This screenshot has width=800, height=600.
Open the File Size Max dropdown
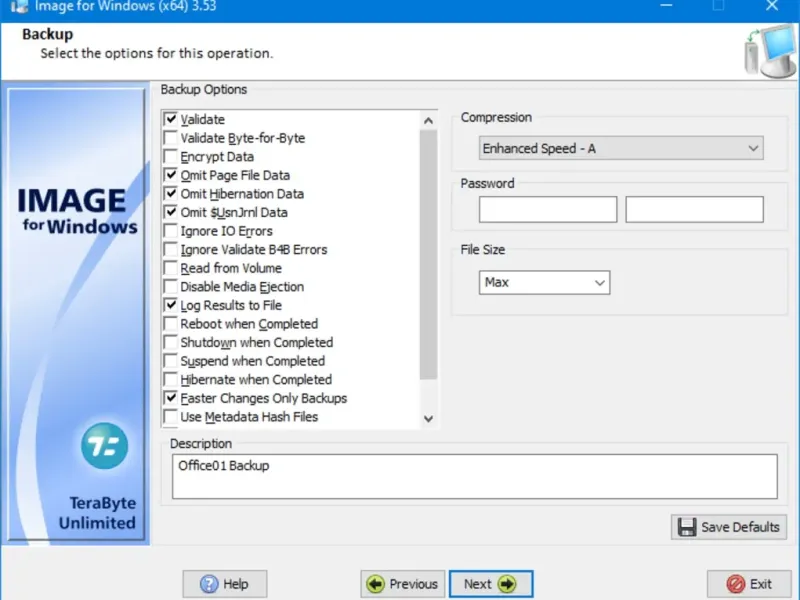(x=544, y=283)
